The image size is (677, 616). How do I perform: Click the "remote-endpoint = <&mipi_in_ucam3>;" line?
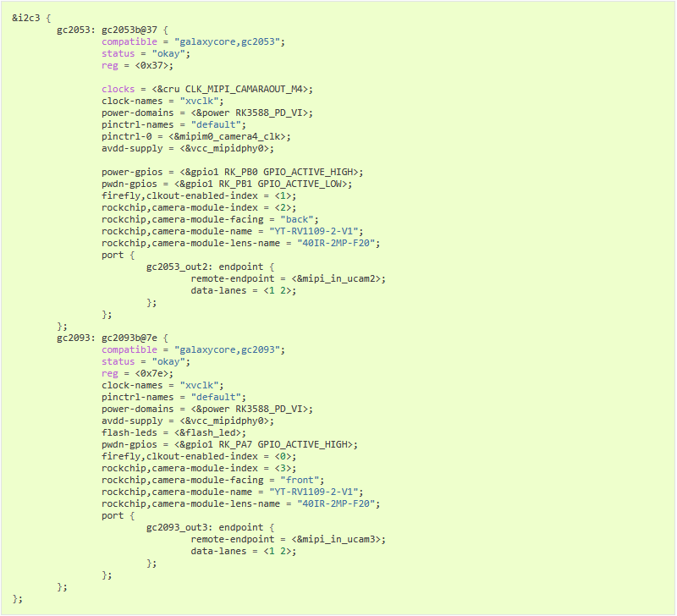[x=288, y=540]
